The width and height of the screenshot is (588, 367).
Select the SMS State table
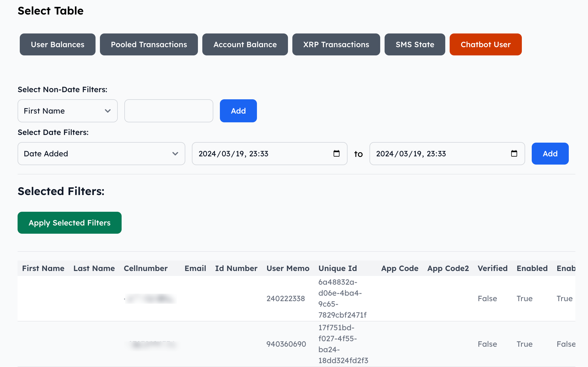pyautogui.click(x=415, y=44)
